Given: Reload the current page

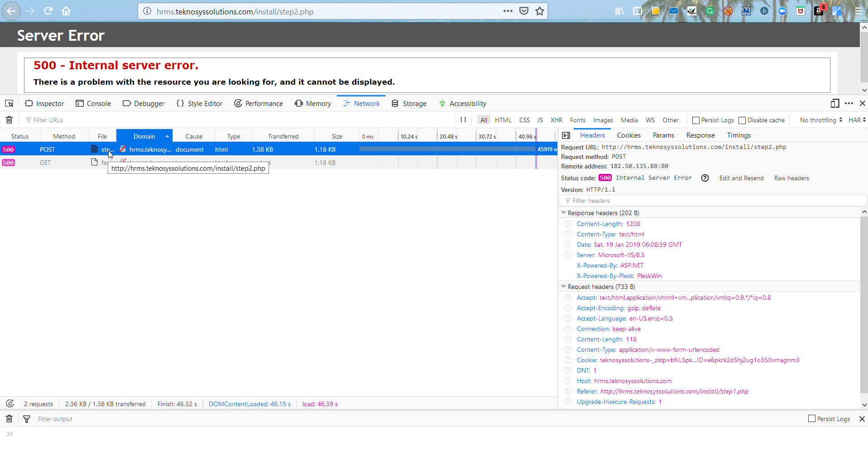Looking at the screenshot, I should click(x=48, y=11).
